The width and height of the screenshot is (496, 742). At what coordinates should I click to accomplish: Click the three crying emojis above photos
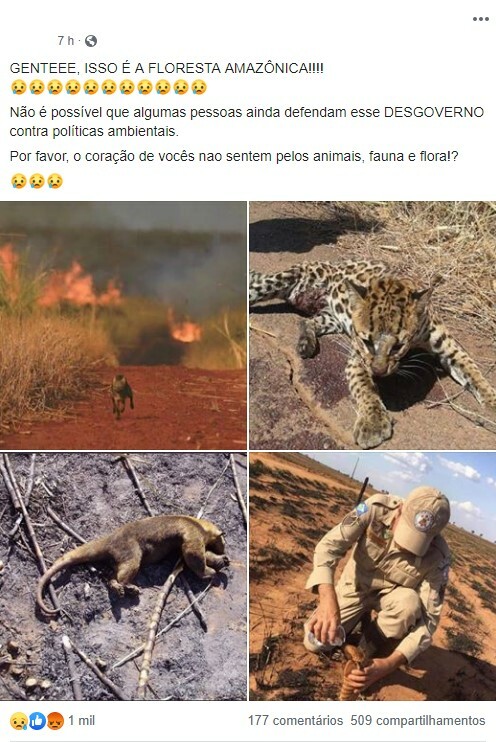pyautogui.click(x=36, y=181)
